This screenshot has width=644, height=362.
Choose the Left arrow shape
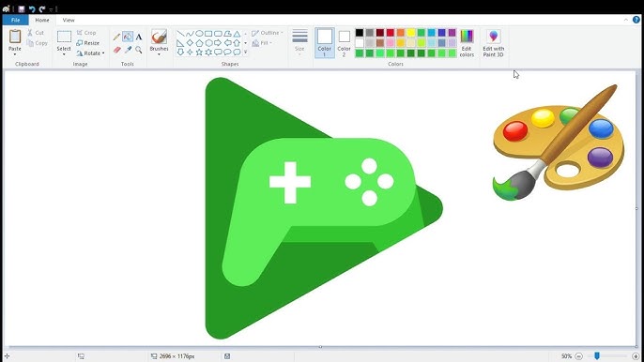[227, 43]
